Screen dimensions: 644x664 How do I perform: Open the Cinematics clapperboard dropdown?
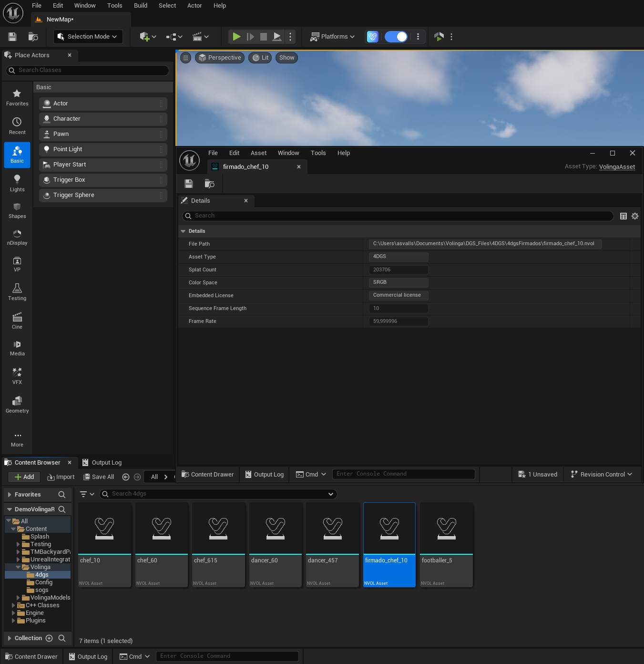200,37
